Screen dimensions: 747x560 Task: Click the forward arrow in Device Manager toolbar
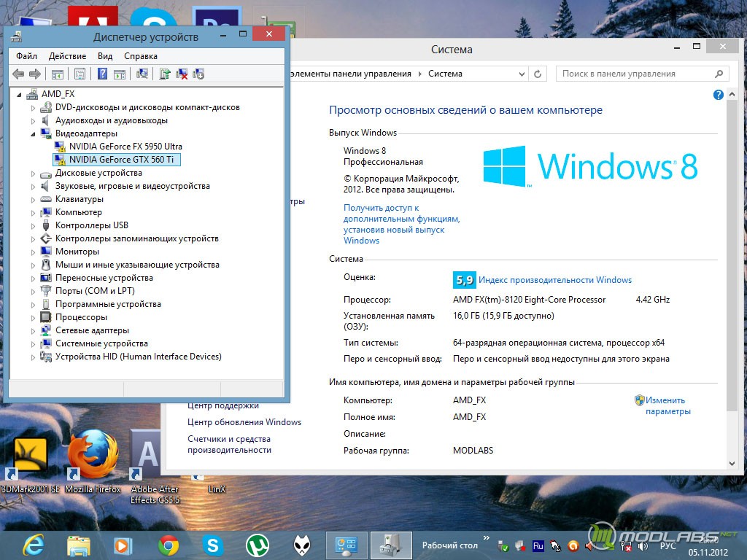point(35,74)
